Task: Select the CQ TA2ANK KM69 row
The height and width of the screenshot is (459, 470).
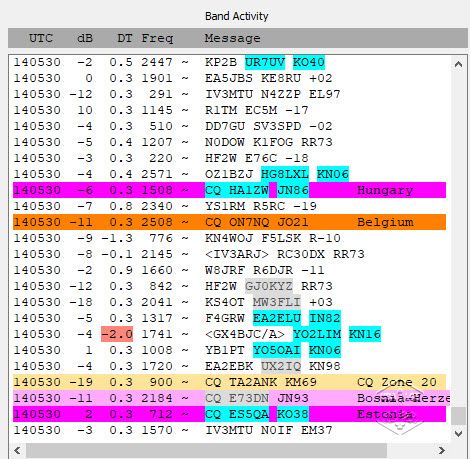Action: (x=229, y=382)
